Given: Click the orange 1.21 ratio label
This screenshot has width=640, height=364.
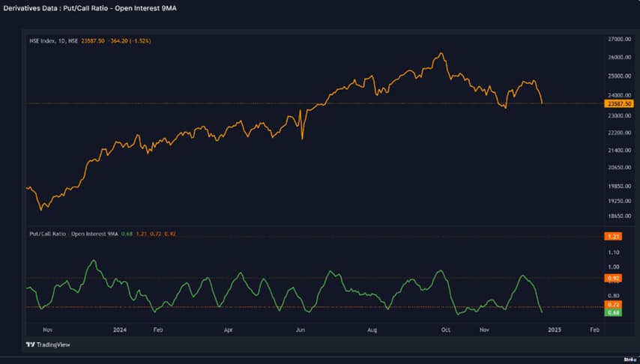Looking at the screenshot, I should tap(612, 236).
